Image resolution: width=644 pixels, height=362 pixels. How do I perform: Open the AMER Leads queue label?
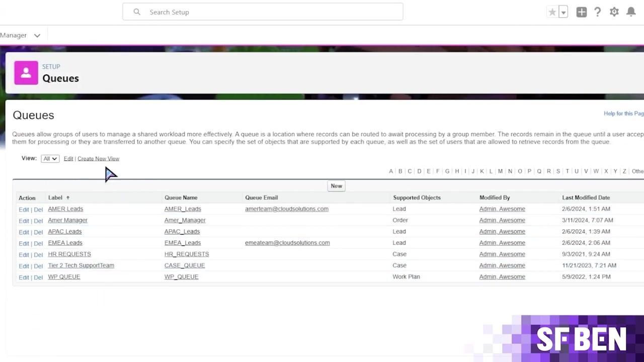(x=65, y=209)
